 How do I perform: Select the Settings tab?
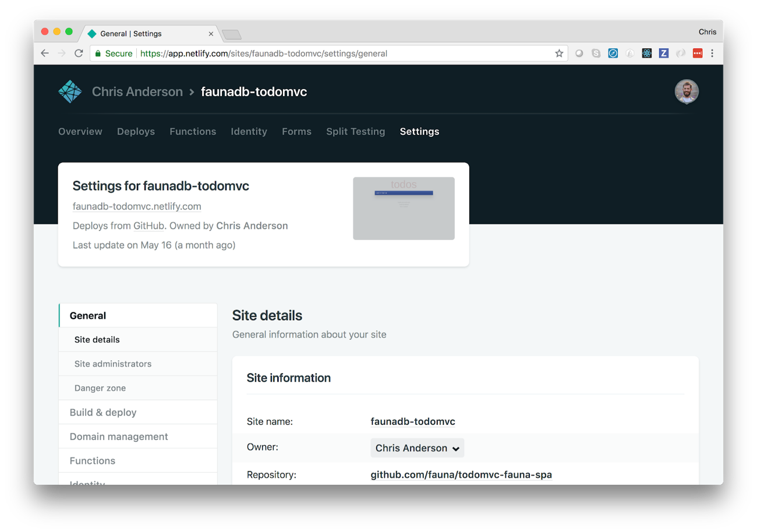coord(419,132)
